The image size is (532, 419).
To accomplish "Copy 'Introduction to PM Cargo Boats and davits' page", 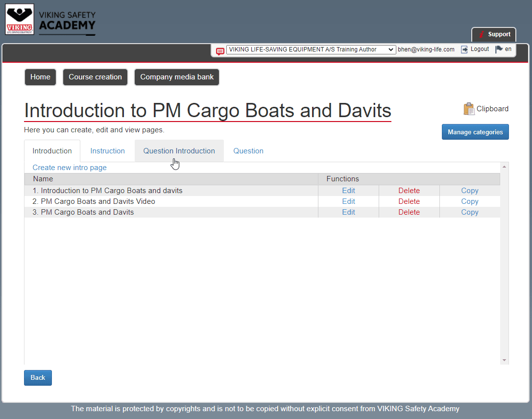I will 470,191.
